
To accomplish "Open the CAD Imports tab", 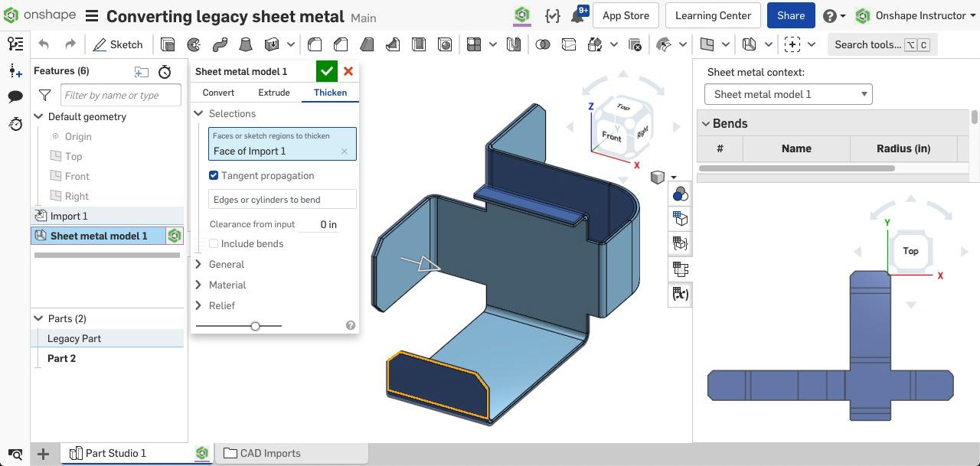I will pos(270,453).
